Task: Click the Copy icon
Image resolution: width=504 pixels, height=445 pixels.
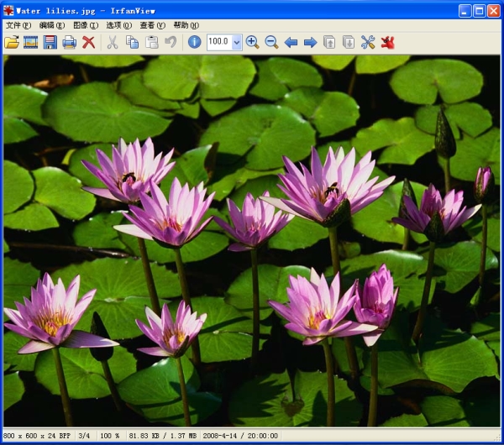Action: tap(133, 43)
